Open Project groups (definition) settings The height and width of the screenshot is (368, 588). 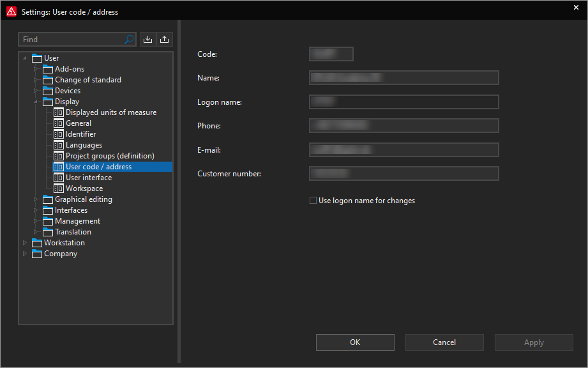[x=110, y=156]
